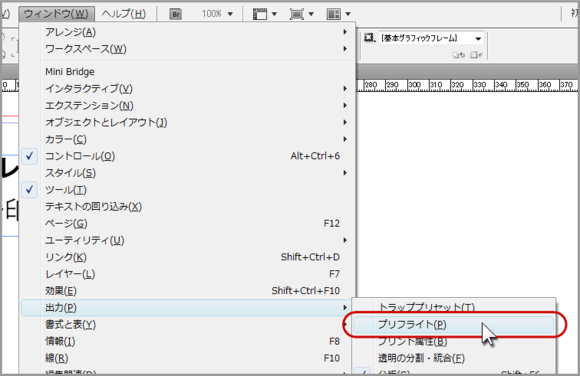Open the カラー(C) submenu

click(188, 139)
